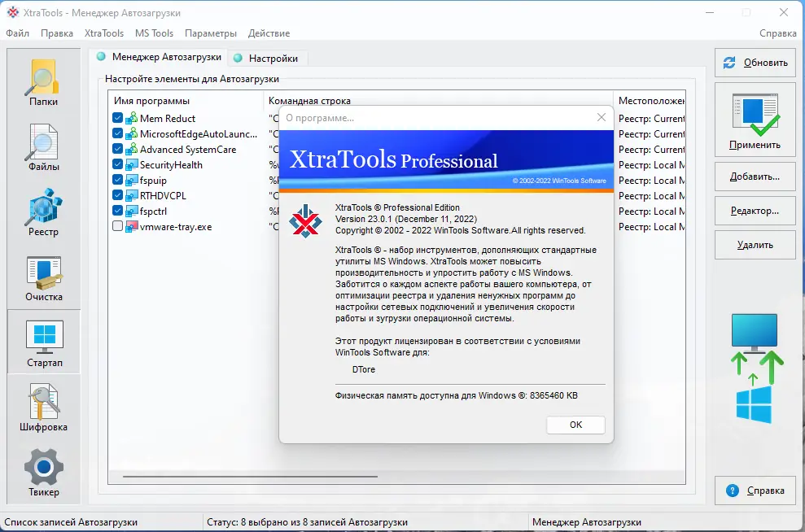
Task: Close the О программе dialog
Action: click(602, 117)
